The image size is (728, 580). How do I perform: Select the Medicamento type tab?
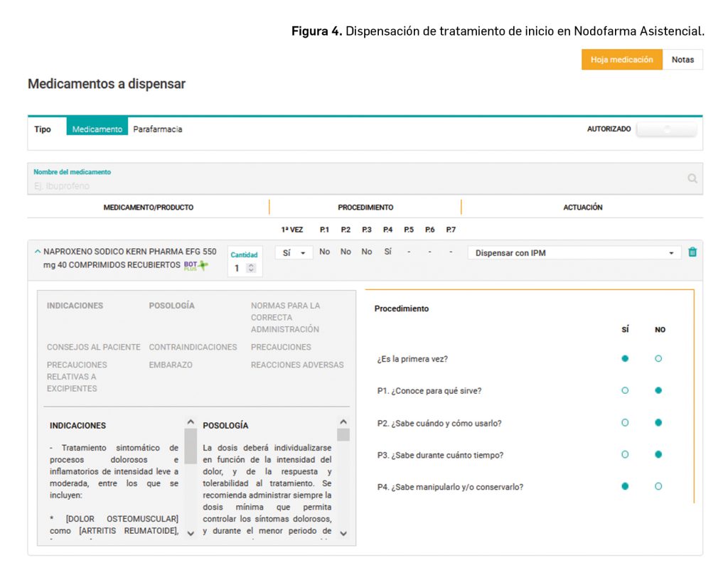97,129
